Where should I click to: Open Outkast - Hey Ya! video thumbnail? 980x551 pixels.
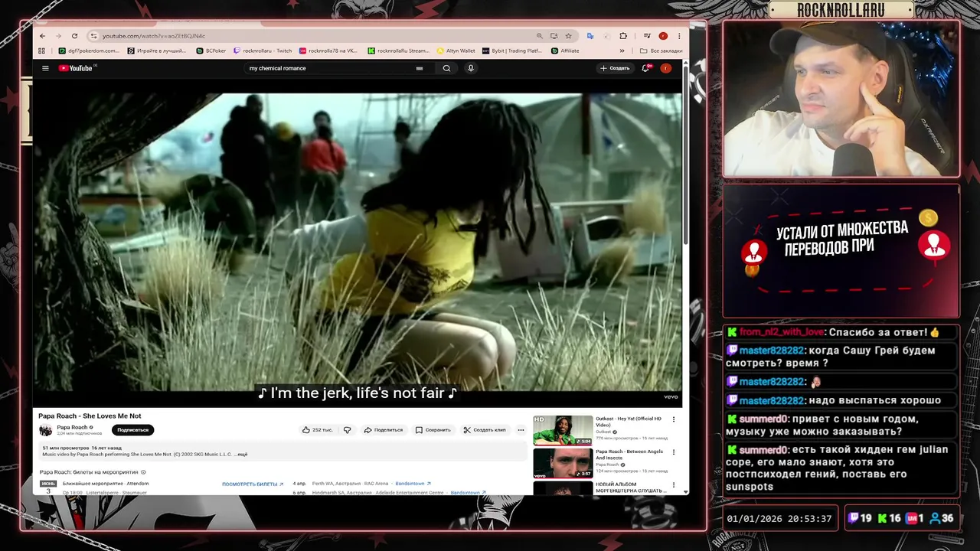(563, 430)
